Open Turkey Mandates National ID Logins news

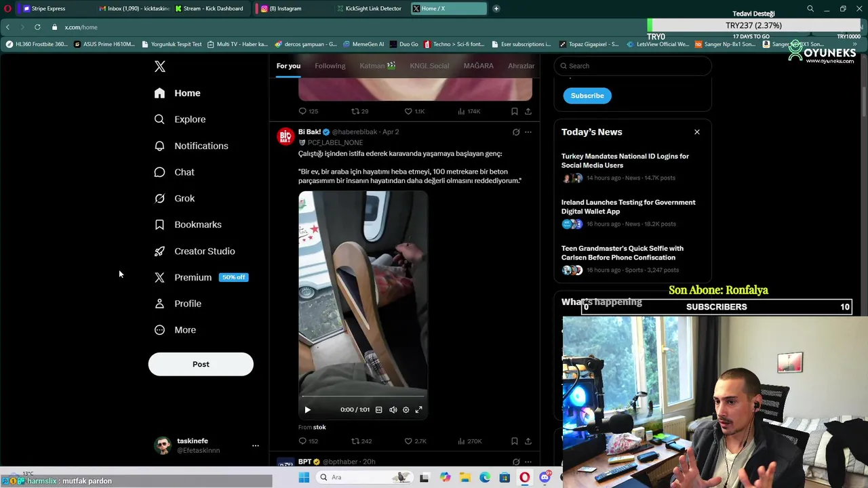625,161
